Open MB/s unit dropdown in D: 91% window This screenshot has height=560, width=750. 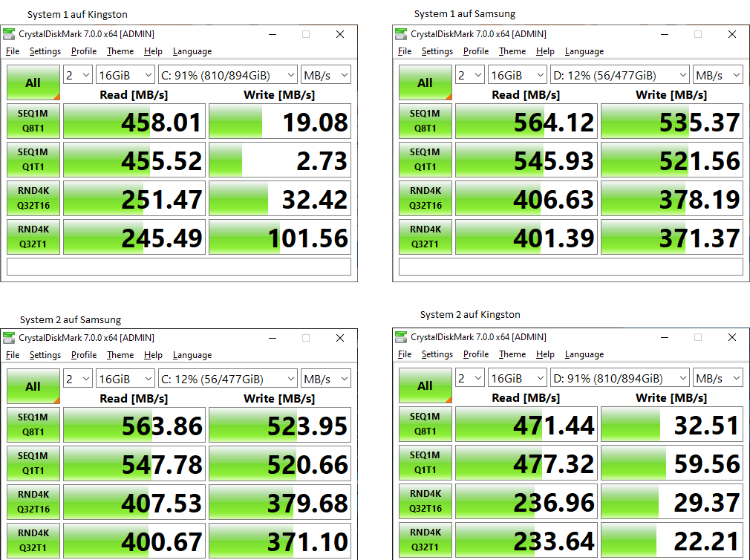point(718,378)
